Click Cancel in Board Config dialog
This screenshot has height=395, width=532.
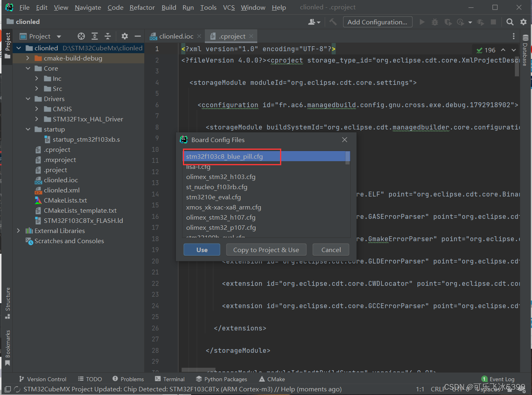(331, 250)
